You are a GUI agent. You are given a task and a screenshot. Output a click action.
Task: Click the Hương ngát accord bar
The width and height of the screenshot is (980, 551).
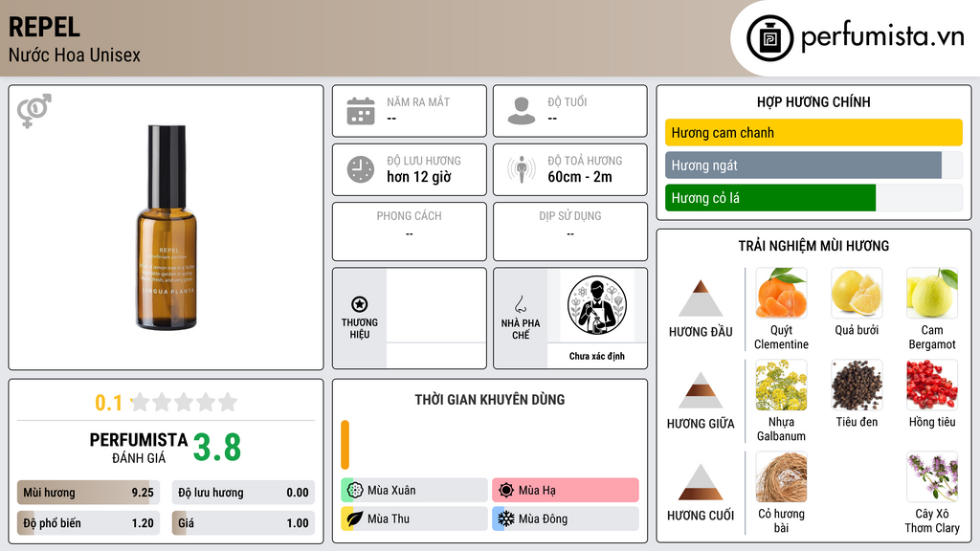[813, 165]
